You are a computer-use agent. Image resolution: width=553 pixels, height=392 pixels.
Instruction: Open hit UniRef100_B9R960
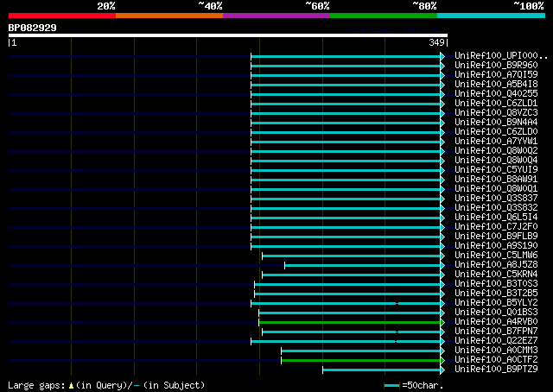pyautogui.click(x=496, y=66)
